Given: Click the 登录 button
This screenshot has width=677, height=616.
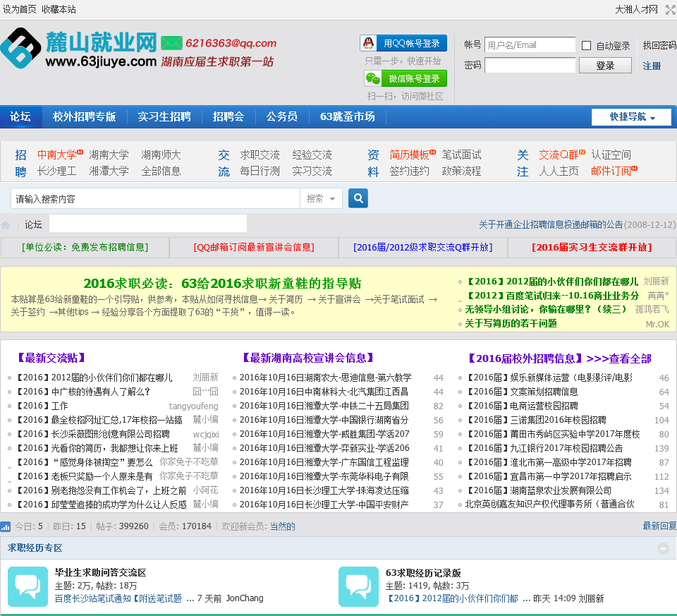Looking at the screenshot, I should coord(605,66).
